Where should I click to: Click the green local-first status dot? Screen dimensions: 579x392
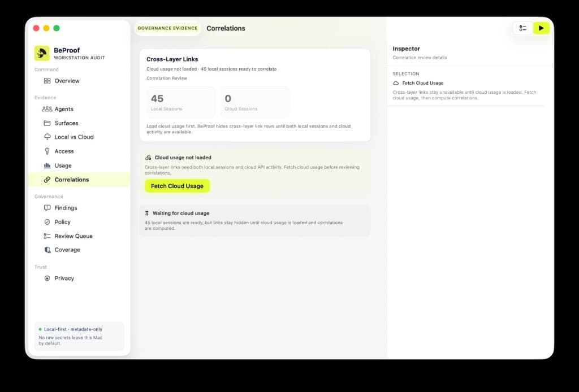40,329
